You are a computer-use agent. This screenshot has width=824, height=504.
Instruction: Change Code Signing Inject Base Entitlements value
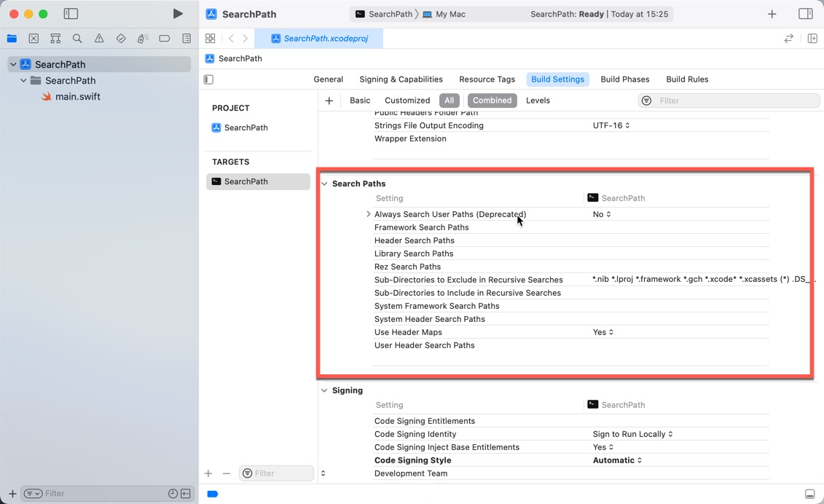click(603, 447)
